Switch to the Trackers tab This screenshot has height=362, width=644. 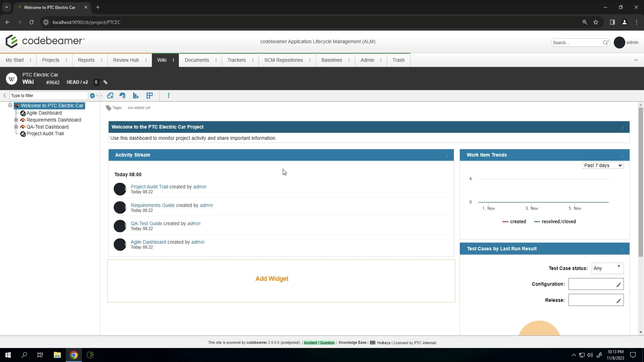[237, 60]
